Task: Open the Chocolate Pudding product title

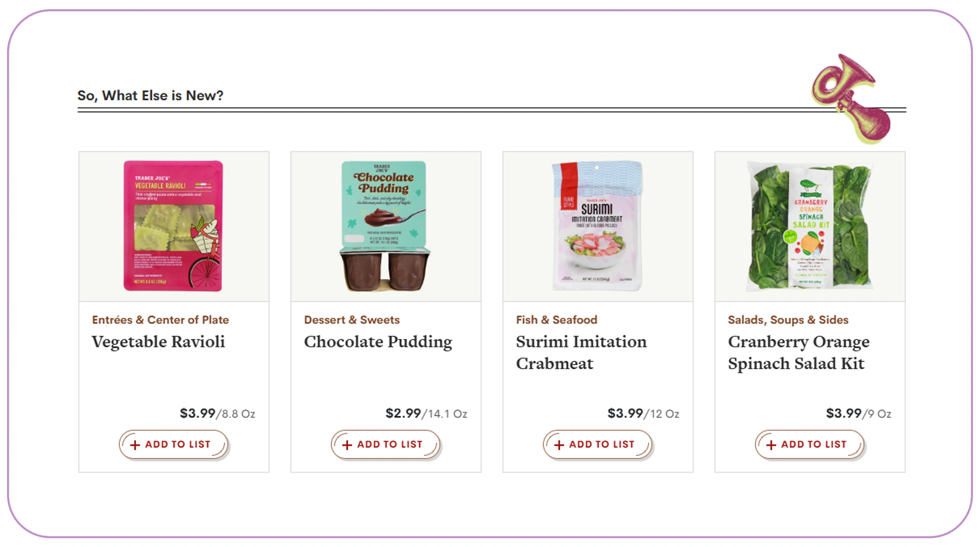Action: click(378, 342)
